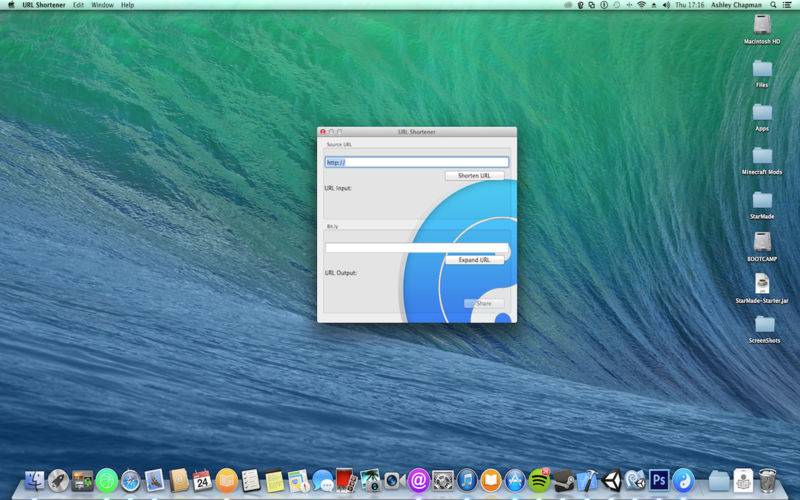
Task: Open iPhoto icon in Dock
Action: (x=370, y=481)
